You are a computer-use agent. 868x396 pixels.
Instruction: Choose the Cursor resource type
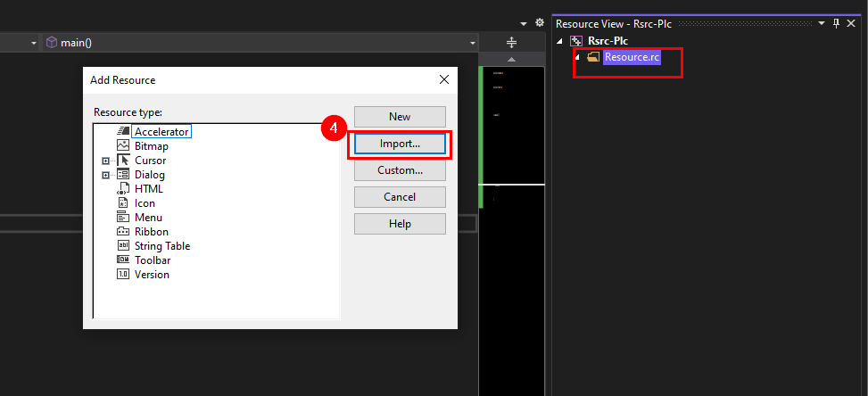pyautogui.click(x=150, y=161)
